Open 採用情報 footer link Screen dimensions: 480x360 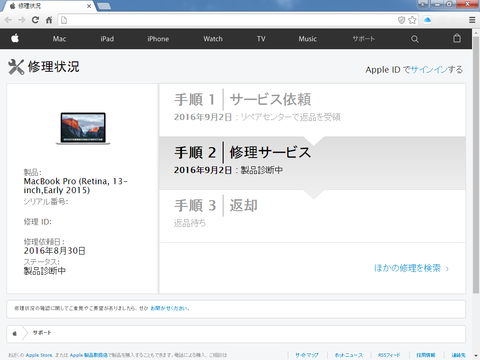(x=426, y=355)
